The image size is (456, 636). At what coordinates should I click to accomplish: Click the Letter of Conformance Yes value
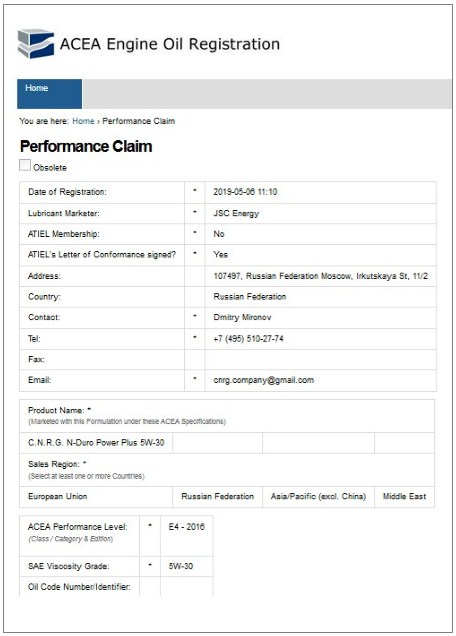[x=320, y=255]
